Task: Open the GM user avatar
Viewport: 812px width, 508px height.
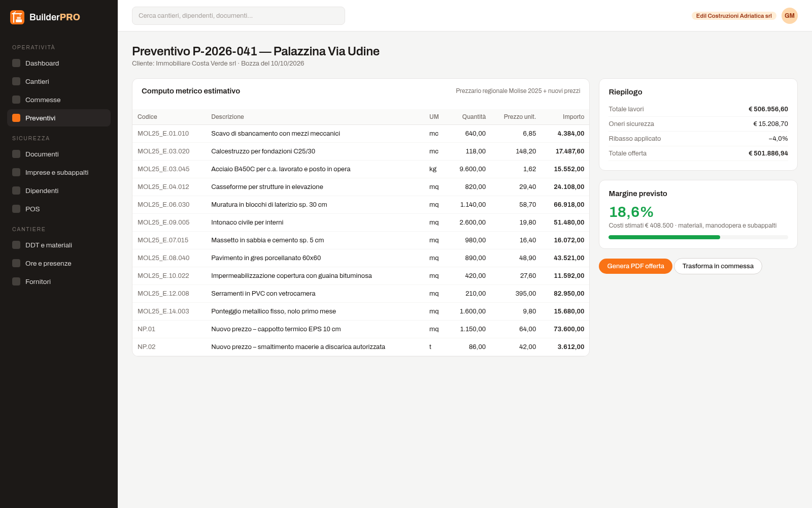Action: (789, 16)
